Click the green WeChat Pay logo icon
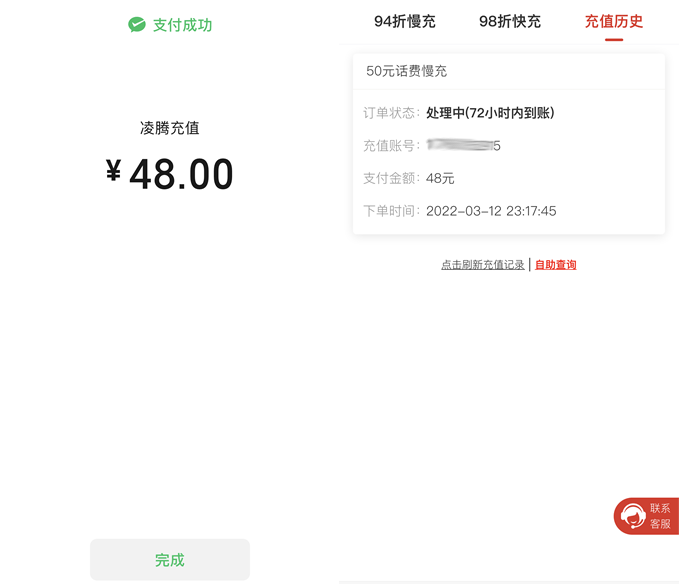This screenshot has width=679, height=584. 137,25
